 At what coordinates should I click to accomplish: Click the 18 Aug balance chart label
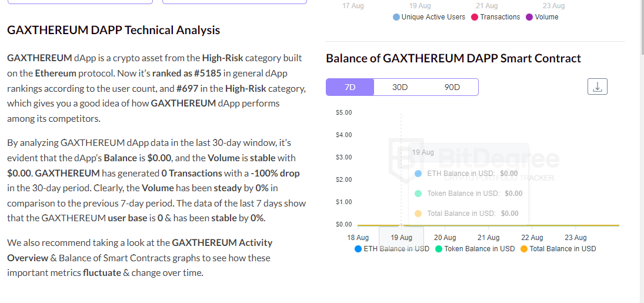coord(358,238)
